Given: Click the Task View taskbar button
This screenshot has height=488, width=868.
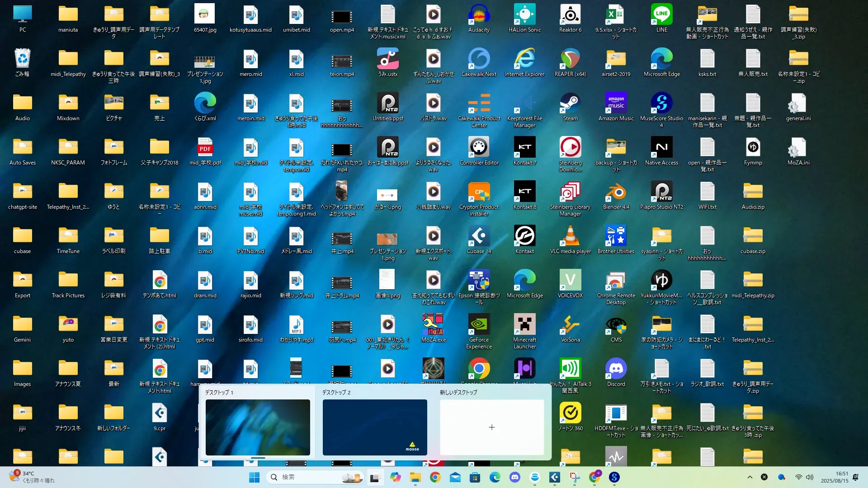Looking at the screenshot, I should coord(374,478).
